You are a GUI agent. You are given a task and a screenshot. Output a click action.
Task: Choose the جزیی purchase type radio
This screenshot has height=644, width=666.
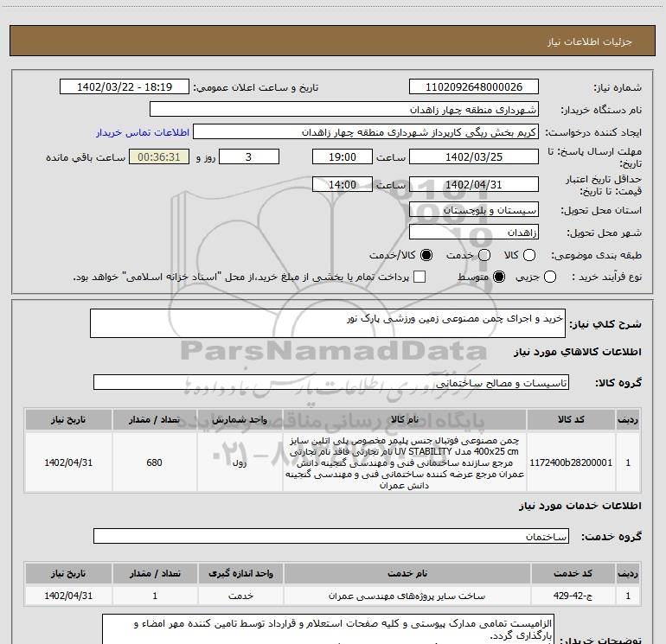(550, 277)
